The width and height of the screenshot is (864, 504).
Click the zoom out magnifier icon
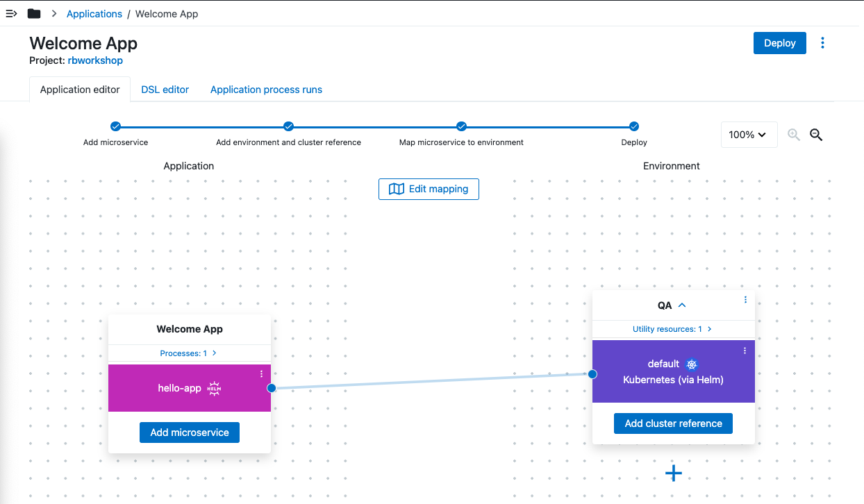coord(816,135)
